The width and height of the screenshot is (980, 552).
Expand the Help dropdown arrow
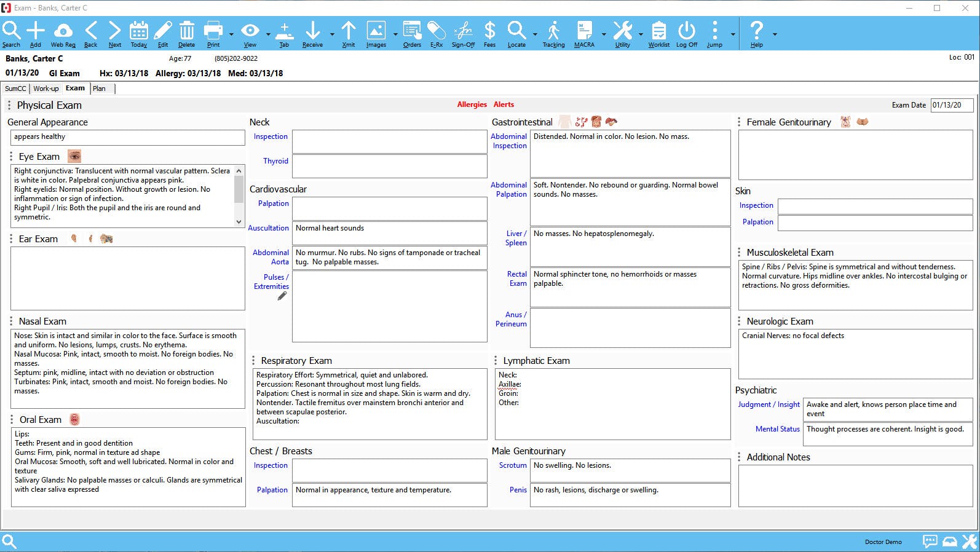click(775, 34)
